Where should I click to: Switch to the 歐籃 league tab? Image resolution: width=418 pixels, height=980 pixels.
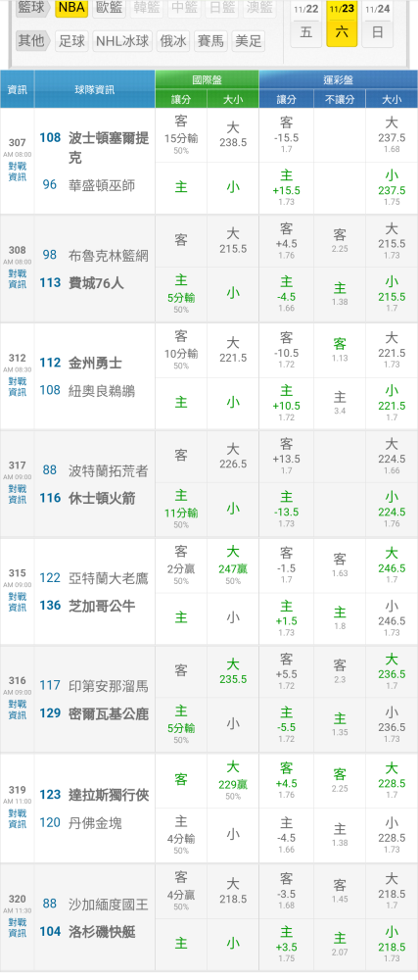110,8
